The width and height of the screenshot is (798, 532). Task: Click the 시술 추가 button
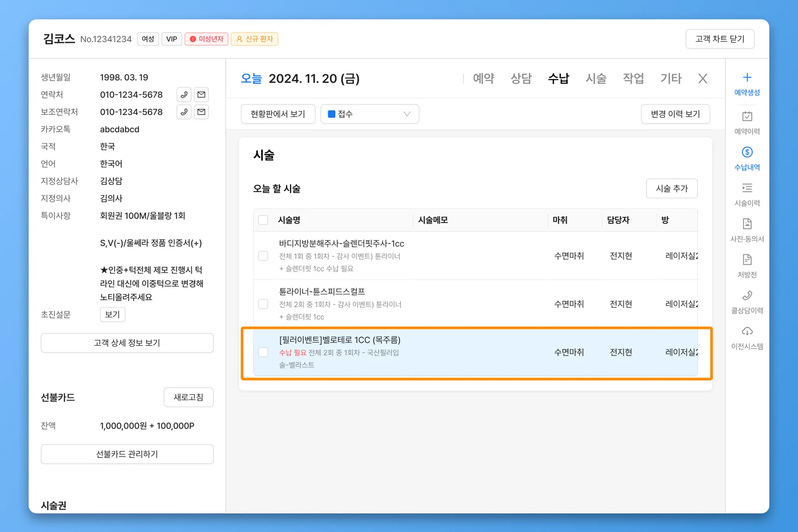672,189
